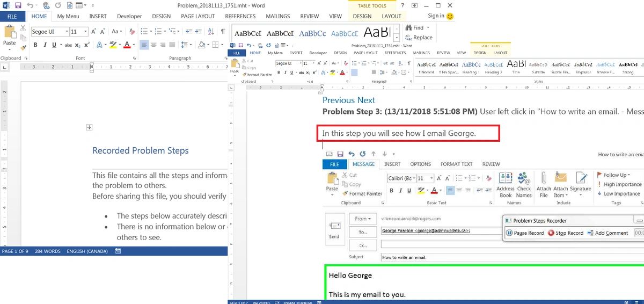Click 284 WORDS in left Word status bar
Screen dimensions: 644x304
48,251
